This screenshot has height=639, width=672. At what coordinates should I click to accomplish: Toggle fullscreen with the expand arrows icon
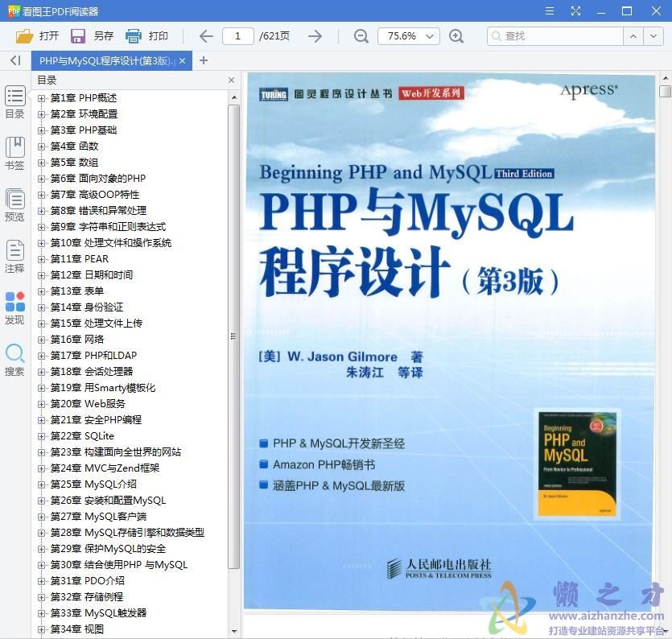point(575,11)
